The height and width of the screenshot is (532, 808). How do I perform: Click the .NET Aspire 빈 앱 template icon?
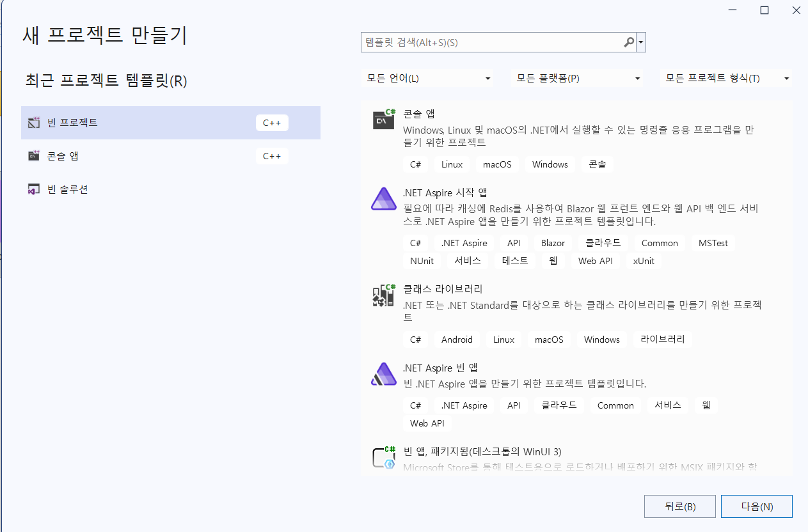[x=384, y=374]
